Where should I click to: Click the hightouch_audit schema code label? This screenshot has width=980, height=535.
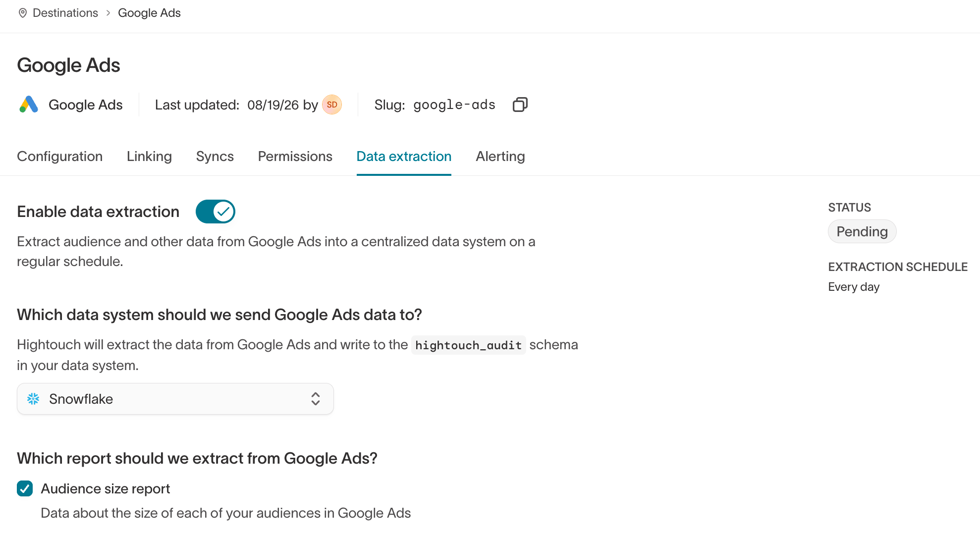point(468,345)
